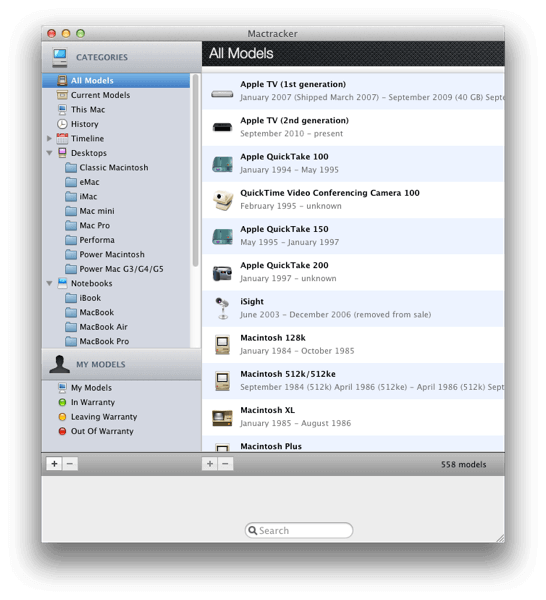The width and height of the screenshot is (546, 600).
Task: Select the Apple QuickTake 150 row
Action: tap(353, 236)
